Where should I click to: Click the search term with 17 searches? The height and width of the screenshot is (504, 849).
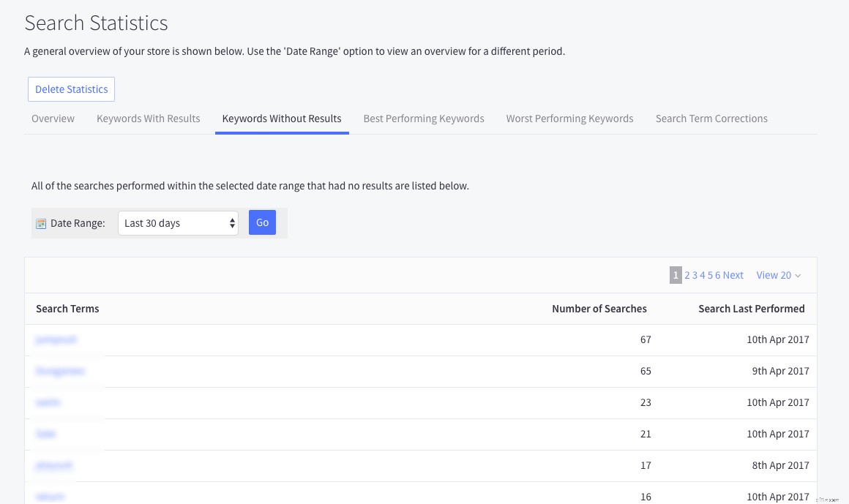(x=53, y=465)
